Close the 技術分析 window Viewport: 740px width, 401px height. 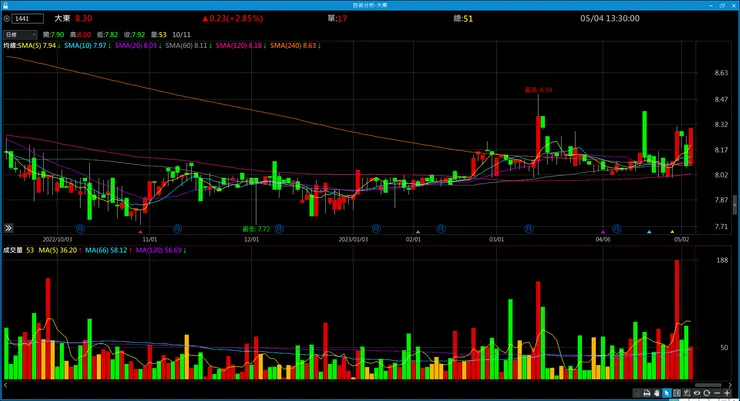(x=733, y=5)
